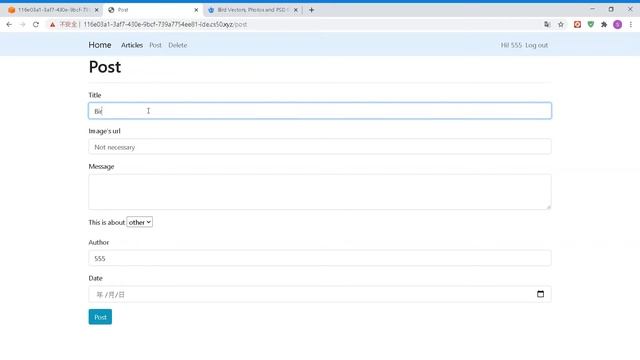Open the translate page icon

pyautogui.click(x=547, y=24)
